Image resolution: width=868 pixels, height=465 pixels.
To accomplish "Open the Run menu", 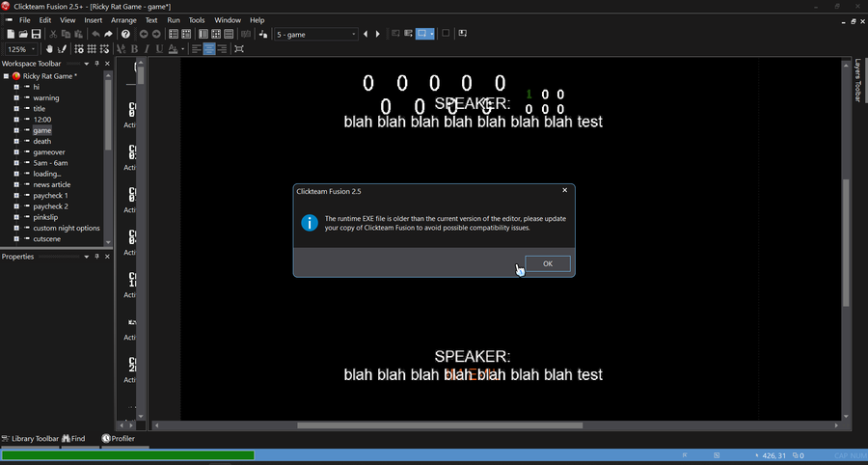I will coord(174,20).
